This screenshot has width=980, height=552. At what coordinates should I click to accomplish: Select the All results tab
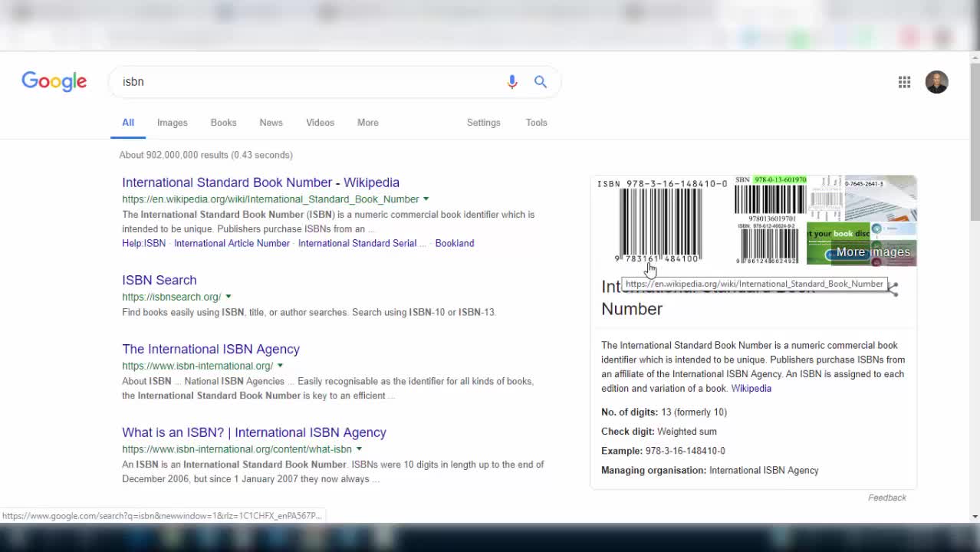pyautogui.click(x=128, y=123)
